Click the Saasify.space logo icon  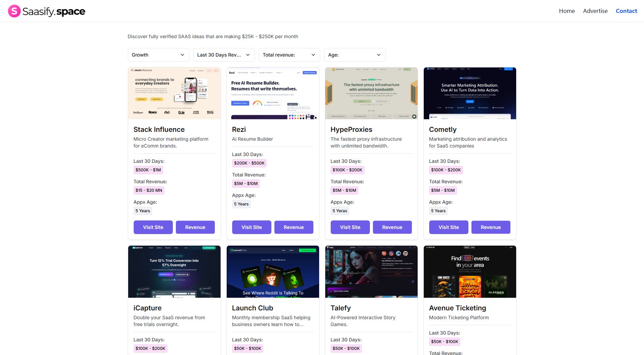pyautogui.click(x=14, y=11)
